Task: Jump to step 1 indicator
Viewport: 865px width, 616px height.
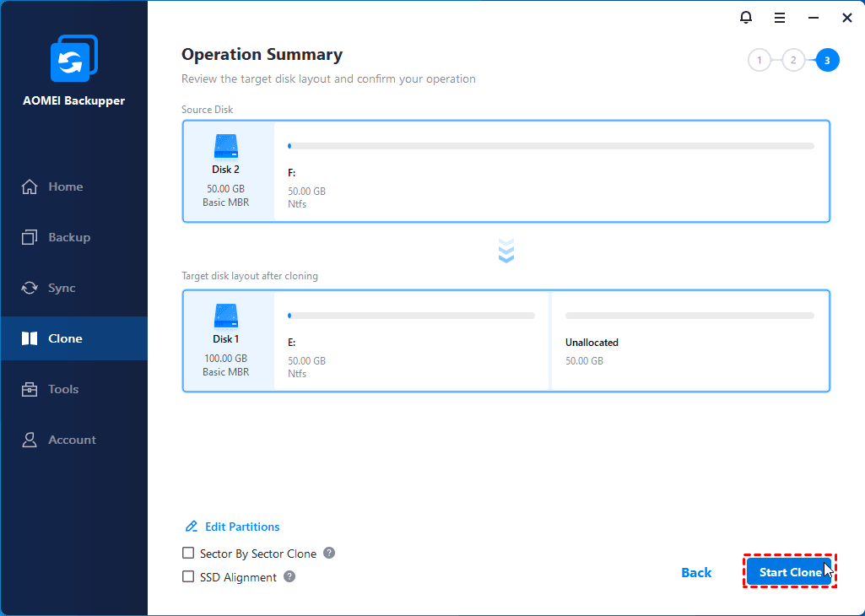Action: tap(759, 60)
